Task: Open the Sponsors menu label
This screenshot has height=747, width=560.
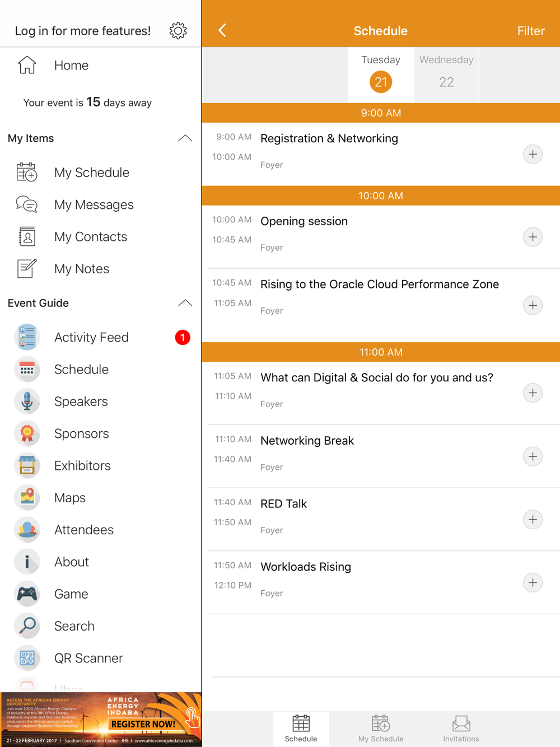Action: [x=81, y=433]
